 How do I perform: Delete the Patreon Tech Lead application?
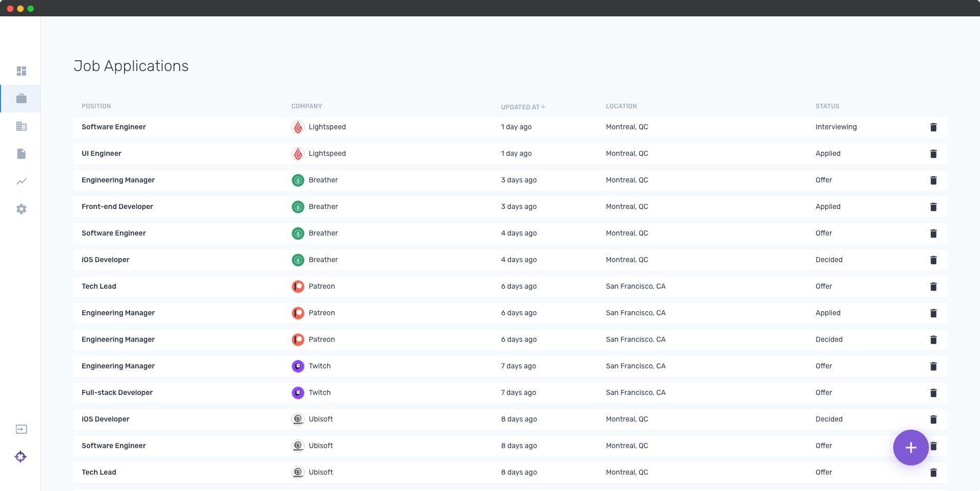click(x=933, y=287)
